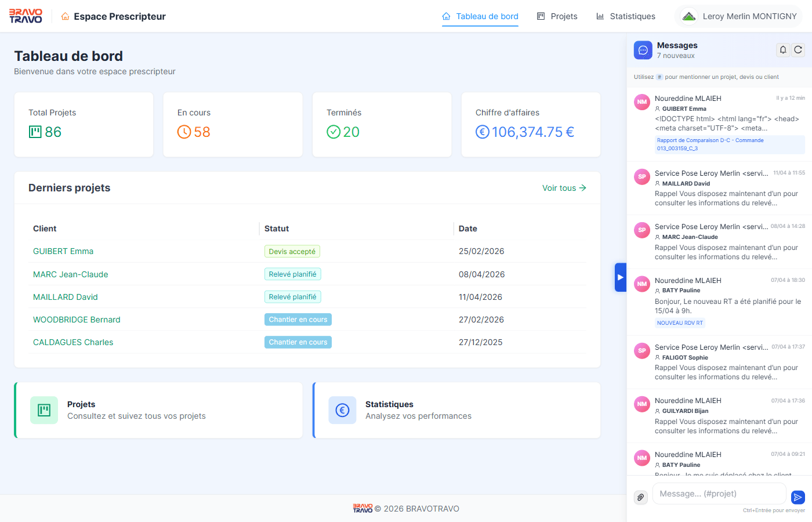Click the blue Messages chat bubble icon
Viewport: 812px width, 522px height.
pos(643,50)
